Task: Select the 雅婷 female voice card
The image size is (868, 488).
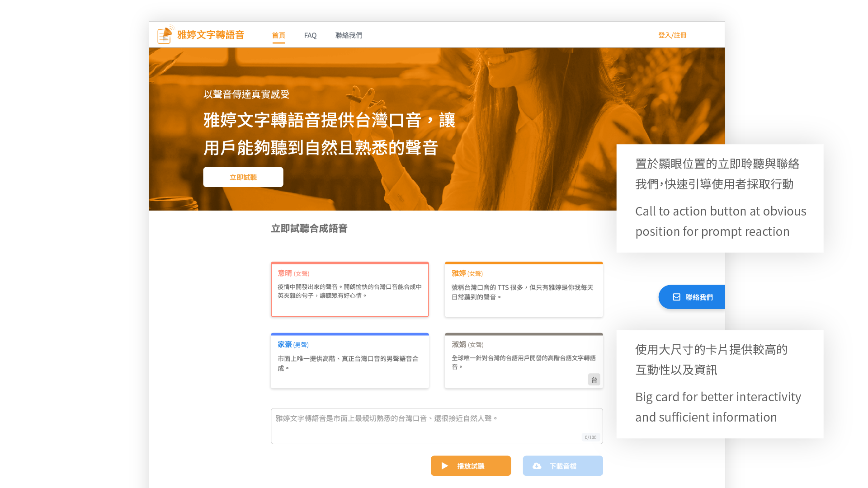Action: tap(524, 289)
